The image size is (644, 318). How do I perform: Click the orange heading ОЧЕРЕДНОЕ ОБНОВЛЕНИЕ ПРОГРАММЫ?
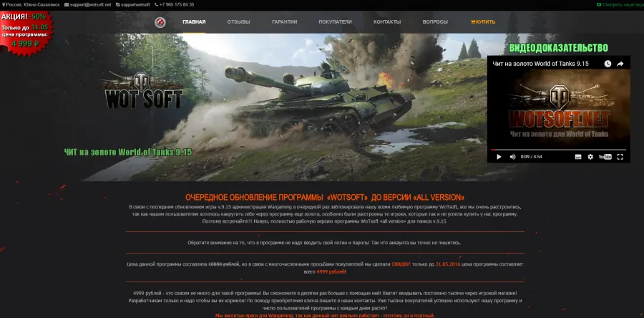point(325,198)
